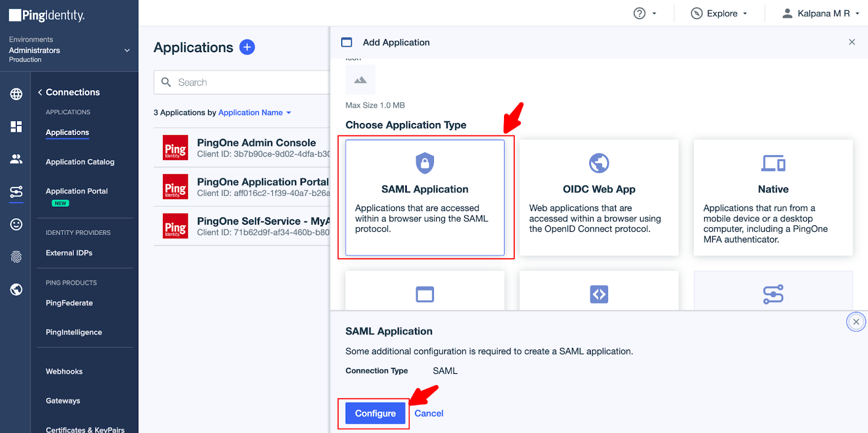Open Application Portal in sidebar
Viewport: 868px width, 433px height.
(76, 191)
